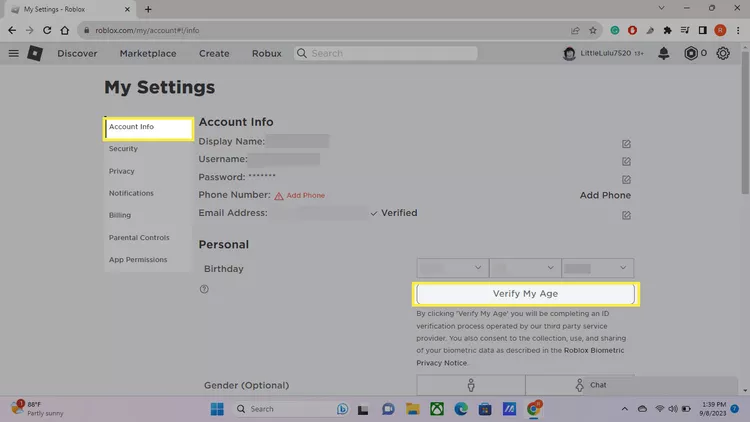
Task: Expand the birthday month dropdown
Action: click(452, 268)
